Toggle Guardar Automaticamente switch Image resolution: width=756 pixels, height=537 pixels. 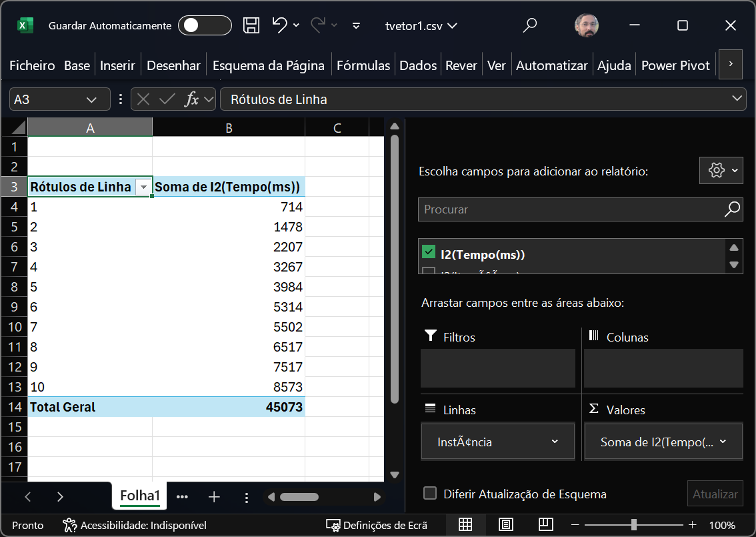point(206,26)
